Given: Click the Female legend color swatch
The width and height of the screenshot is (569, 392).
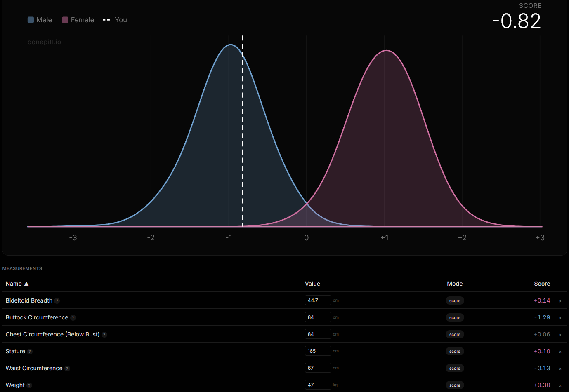Looking at the screenshot, I should 65,20.
